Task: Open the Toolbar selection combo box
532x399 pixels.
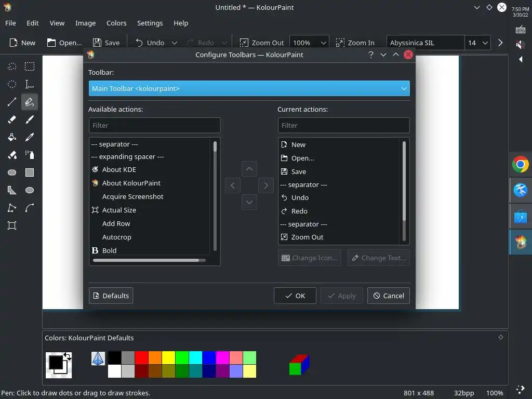Action: 249,88
